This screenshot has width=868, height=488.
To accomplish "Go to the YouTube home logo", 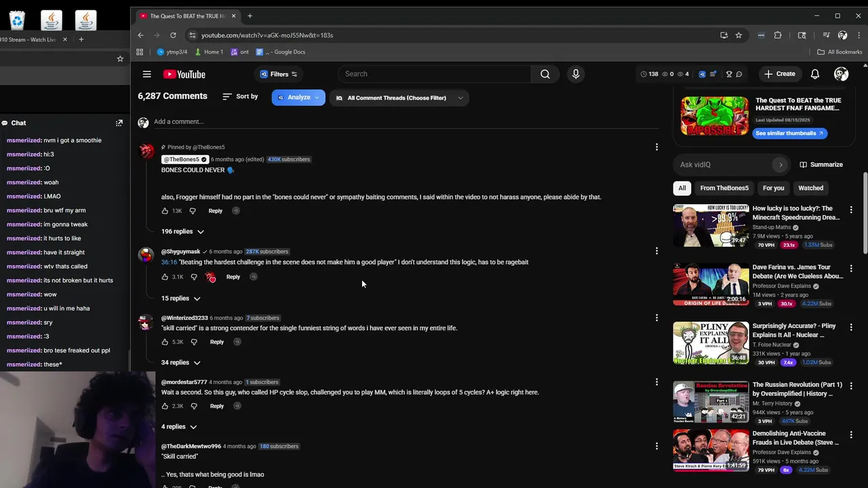I will (x=184, y=74).
